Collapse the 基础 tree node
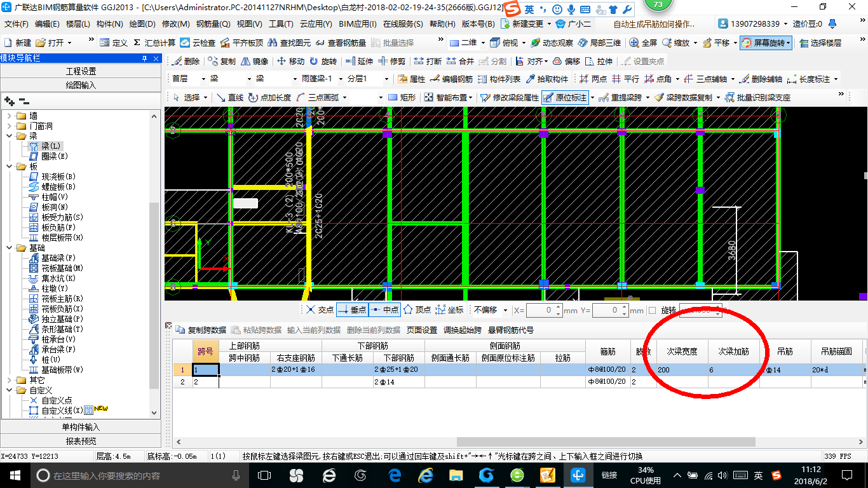Viewport: 868px width, 488px height. (9, 248)
